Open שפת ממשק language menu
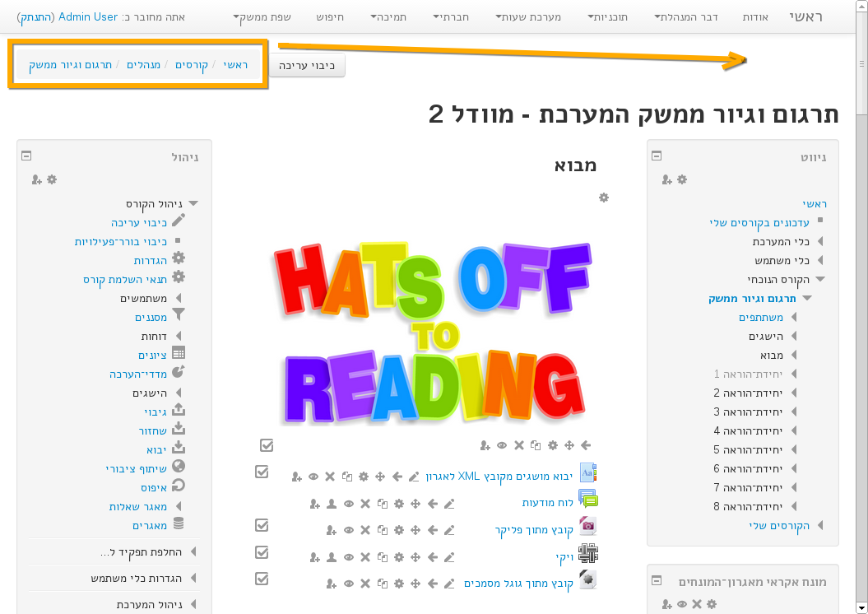868x614 pixels. pyautogui.click(x=262, y=17)
